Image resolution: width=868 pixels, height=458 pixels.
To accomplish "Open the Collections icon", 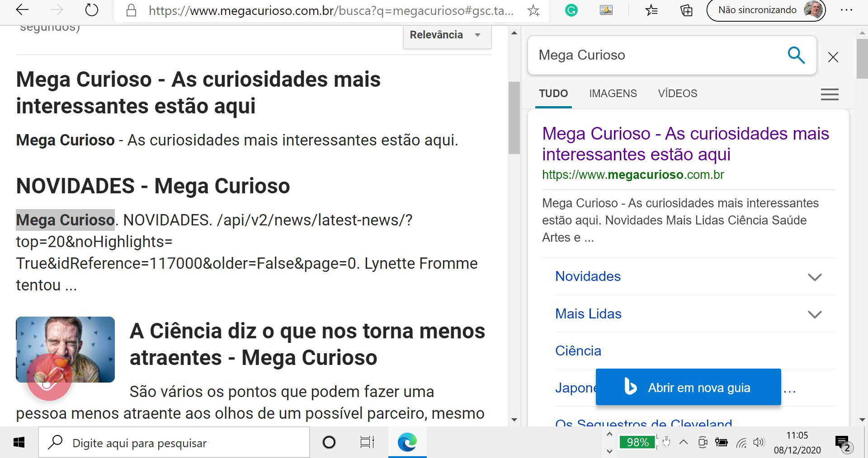I will 686,10.
